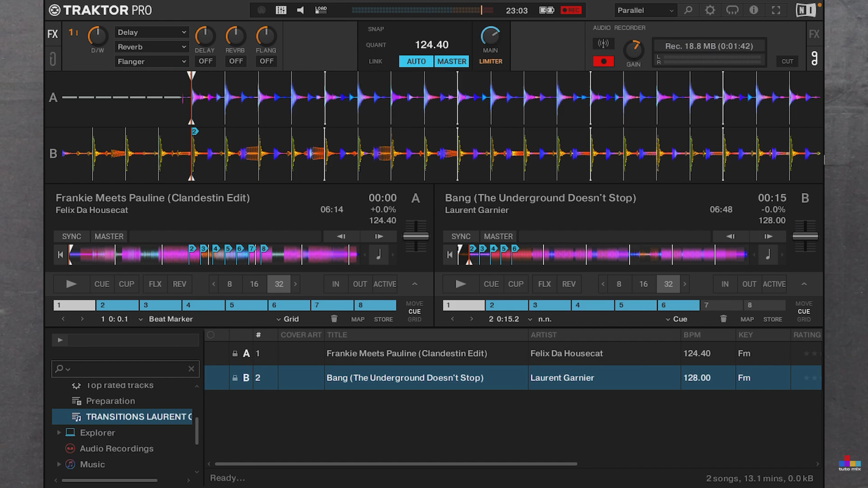Select CUE tab in Deck B advanced panel
The image size is (868, 488).
[x=804, y=311]
